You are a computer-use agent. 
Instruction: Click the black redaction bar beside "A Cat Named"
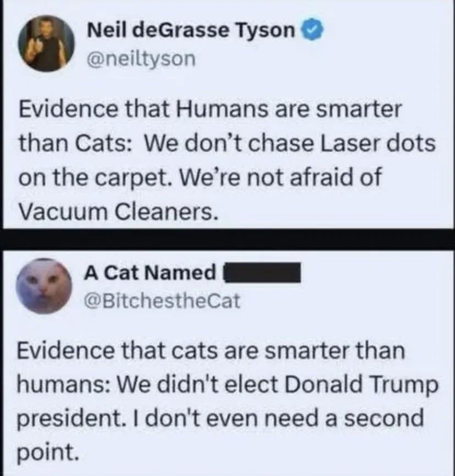[260, 272]
